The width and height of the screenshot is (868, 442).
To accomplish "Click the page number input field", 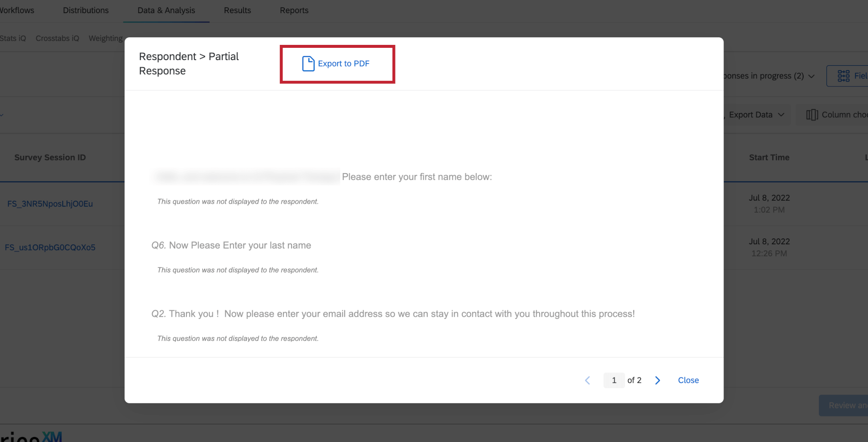I will 614,380.
